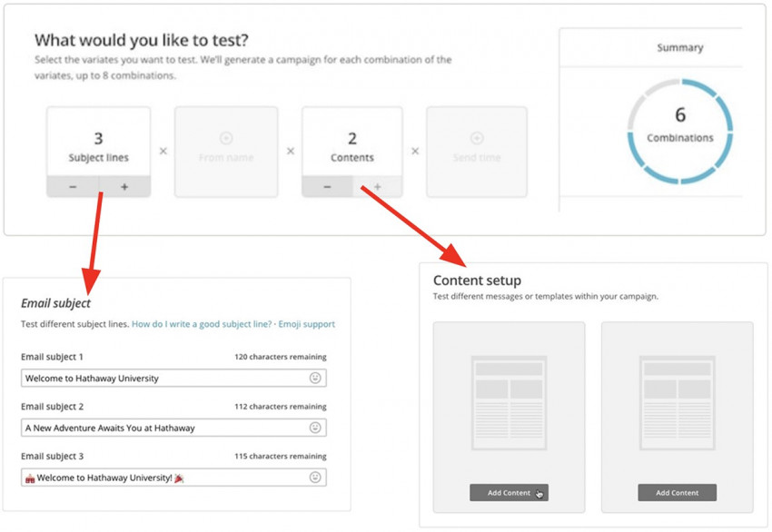
Task: Click Add Content on the first template
Action: tap(509, 493)
